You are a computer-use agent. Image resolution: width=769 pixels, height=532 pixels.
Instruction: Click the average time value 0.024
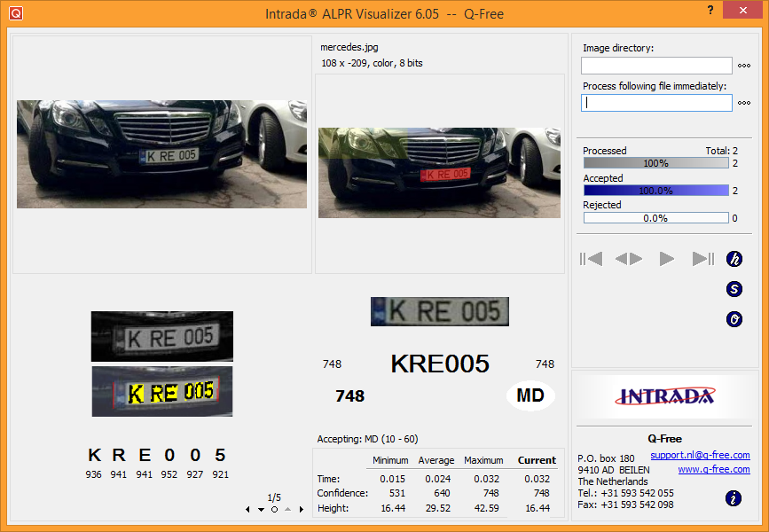coord(437,479)
